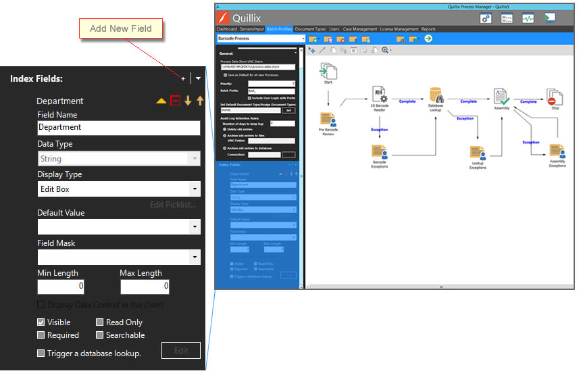Click the monitor icon with green arrow

click(549, 18)
